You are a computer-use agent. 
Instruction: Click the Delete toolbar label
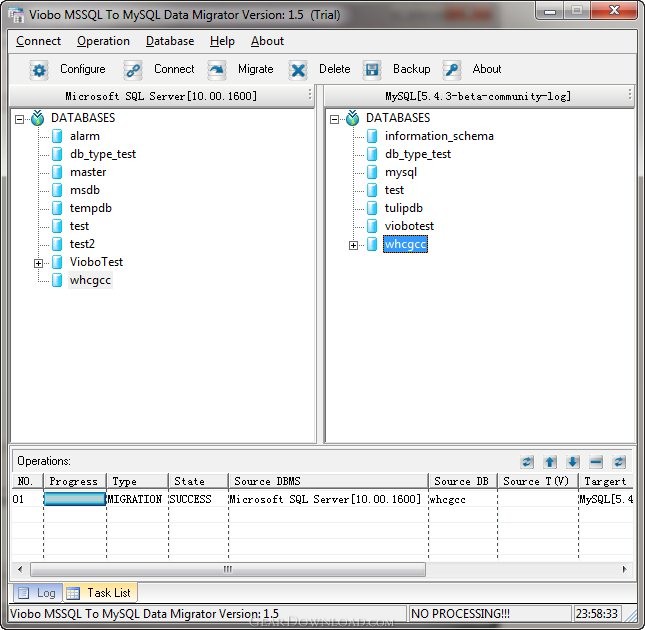tap(334, 69)
